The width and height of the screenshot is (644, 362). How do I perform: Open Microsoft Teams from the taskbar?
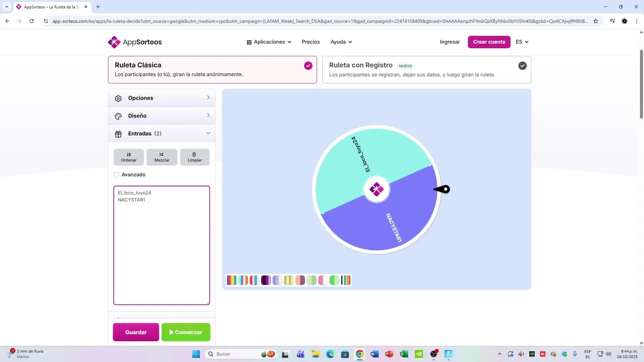tap(300, 354)
